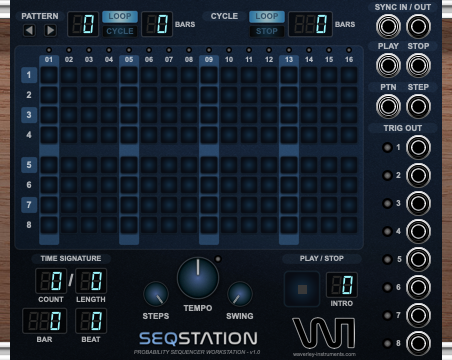
Task: Click the STEP input jack
Action: coord(418,107)
